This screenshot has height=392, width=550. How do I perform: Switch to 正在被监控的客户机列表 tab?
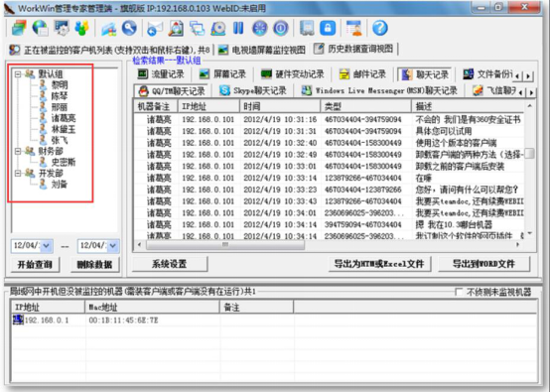[109, 50]
